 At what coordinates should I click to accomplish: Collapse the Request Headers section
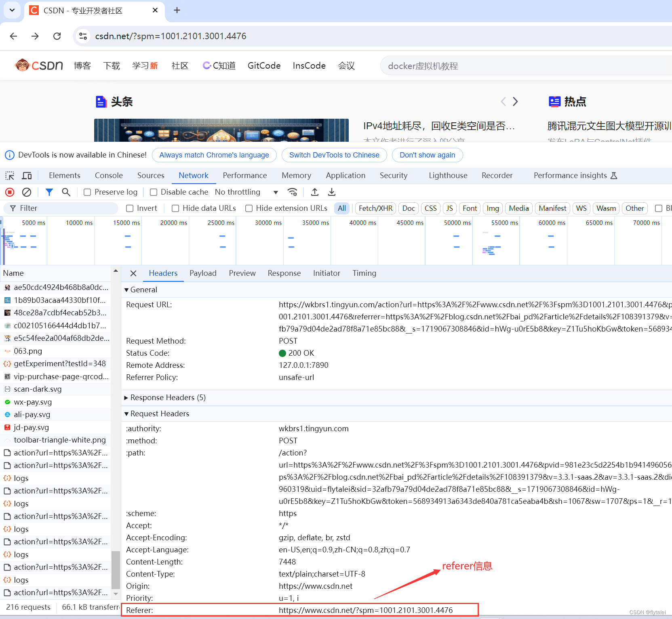(x=126, y=414)
